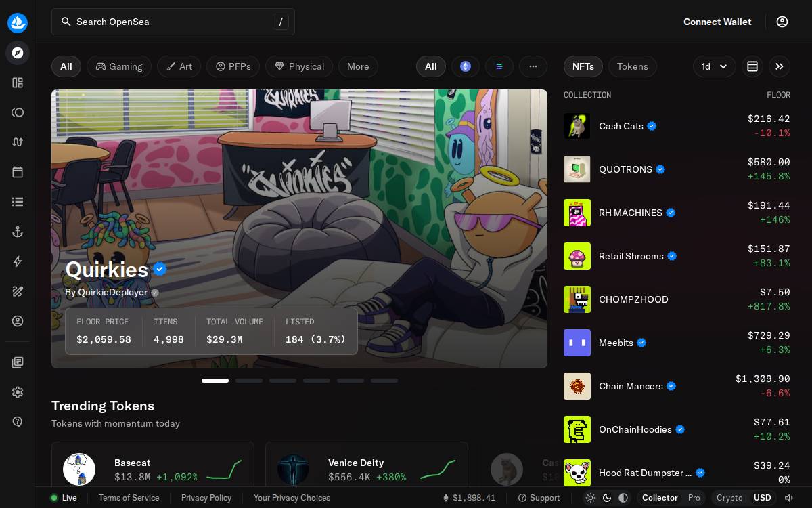Select the Art category
812x508 pixels.
[x=179, y=66]
